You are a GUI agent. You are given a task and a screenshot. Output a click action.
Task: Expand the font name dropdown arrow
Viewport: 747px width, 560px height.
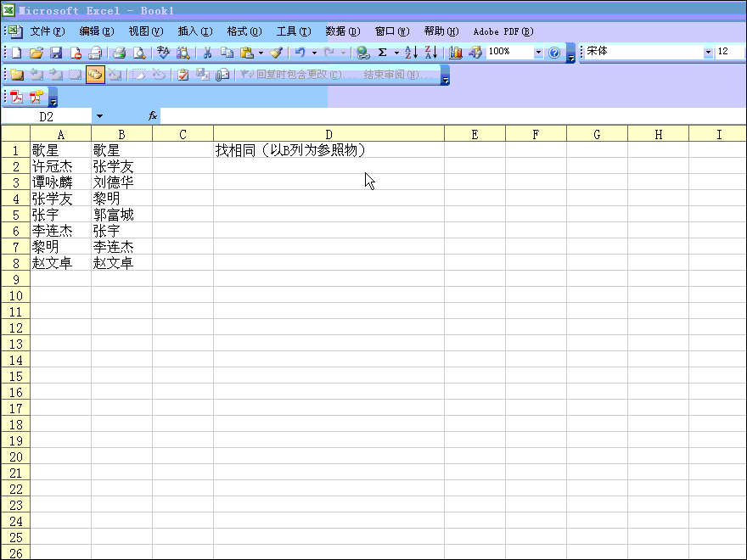[708, 53]
